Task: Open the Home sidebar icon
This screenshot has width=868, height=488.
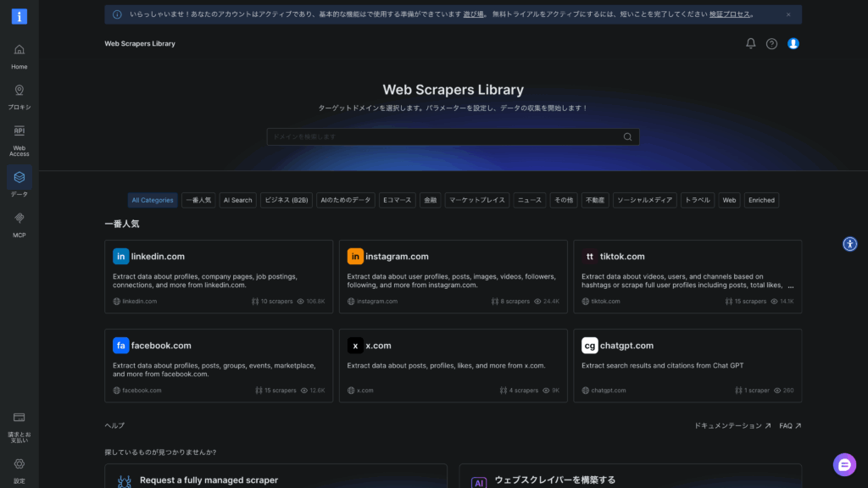Action: [19, 50]
